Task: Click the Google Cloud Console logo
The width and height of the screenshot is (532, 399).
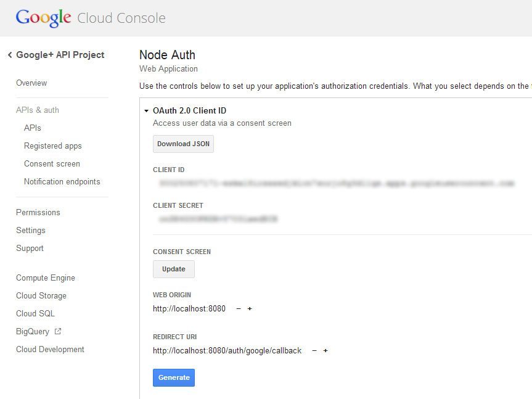Action: [x=91, y=18]
